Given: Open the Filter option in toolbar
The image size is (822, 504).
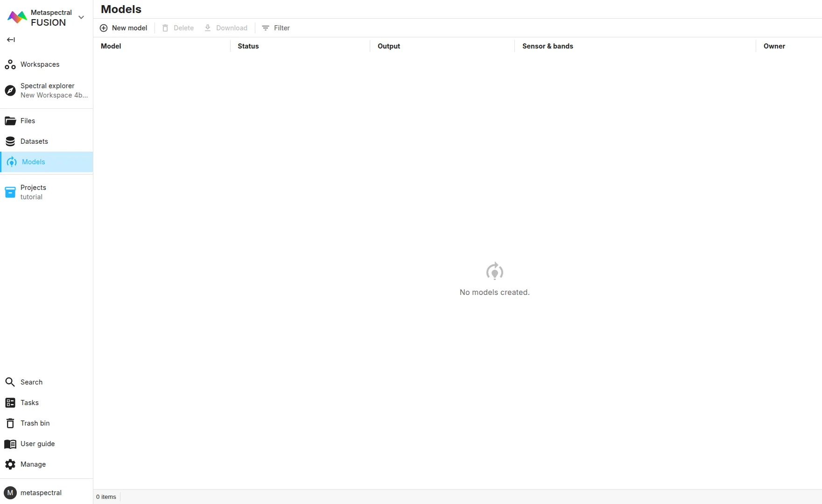Looking at the screenshot, I should coord(276,28).
